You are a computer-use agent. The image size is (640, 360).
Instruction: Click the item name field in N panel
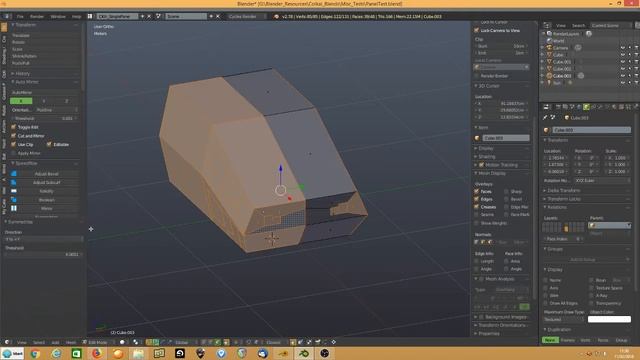point(506,138)
